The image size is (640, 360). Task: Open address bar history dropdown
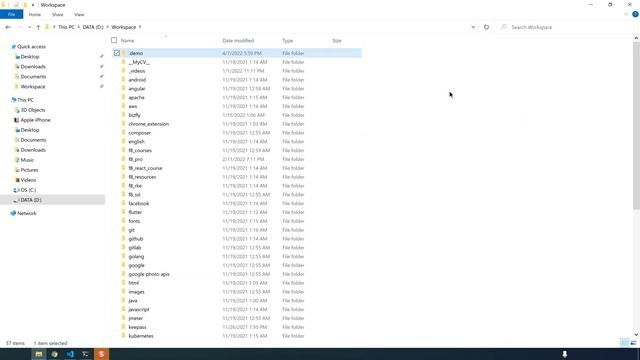tap(473, 27)
